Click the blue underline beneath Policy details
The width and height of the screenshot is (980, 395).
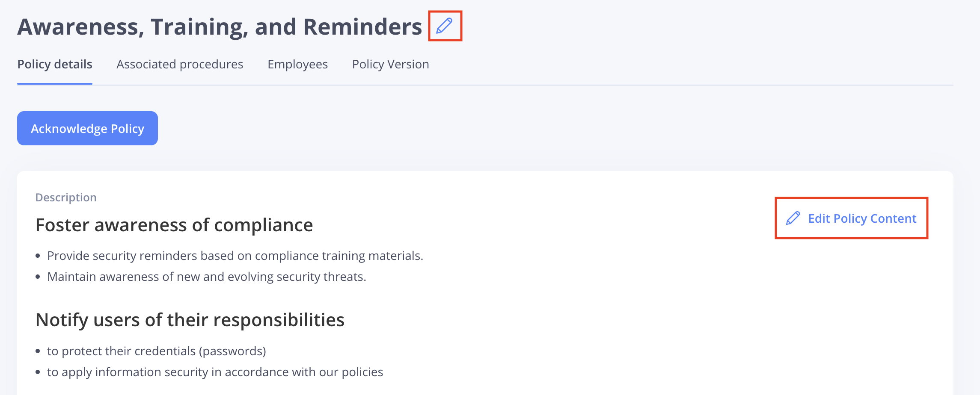click(x=55, y=84)
